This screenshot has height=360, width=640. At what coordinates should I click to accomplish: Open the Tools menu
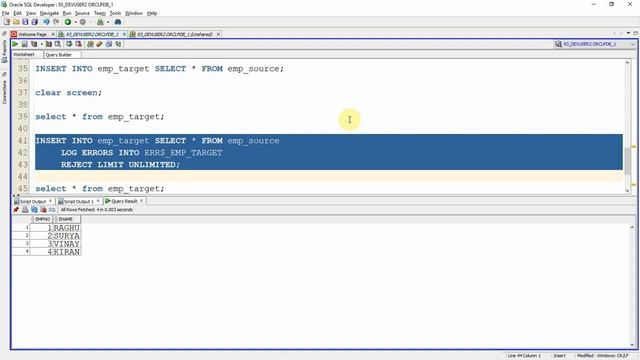[x=115, y=13]
